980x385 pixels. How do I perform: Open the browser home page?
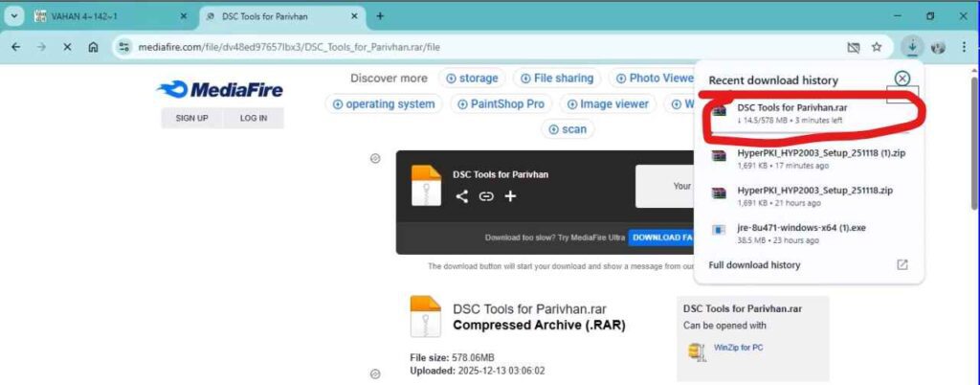(93, 47)
